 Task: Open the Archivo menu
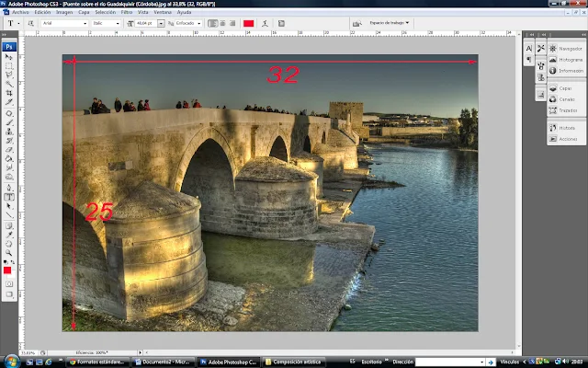pos(20,12)
